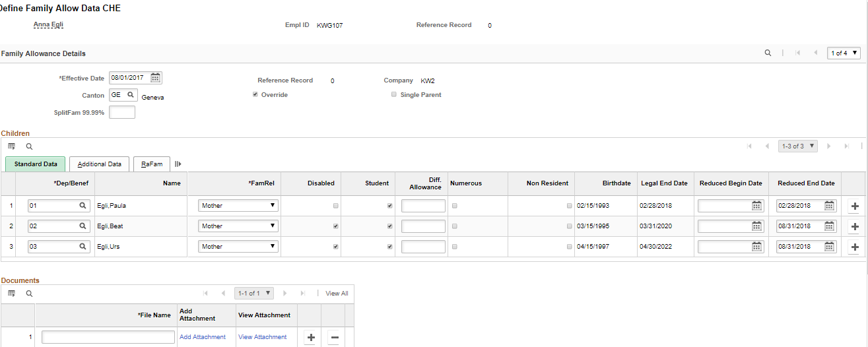
Task: Open FamRel dropdown for Egli,Paula
Action: coord(238,206)
